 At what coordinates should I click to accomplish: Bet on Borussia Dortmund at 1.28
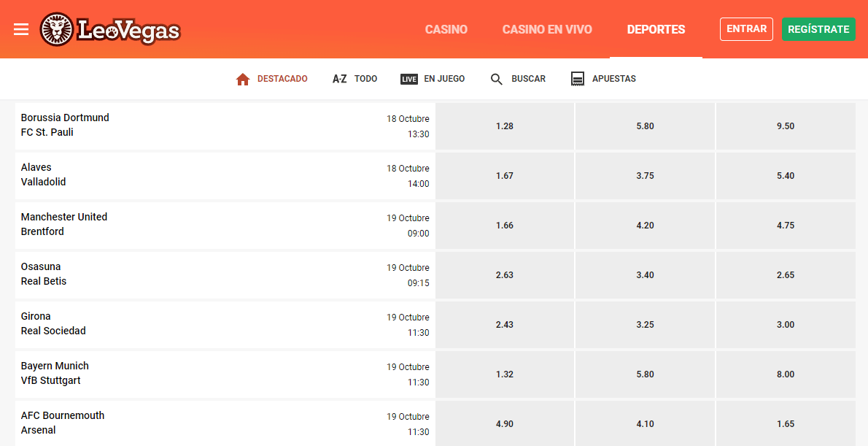pos(504,126)
